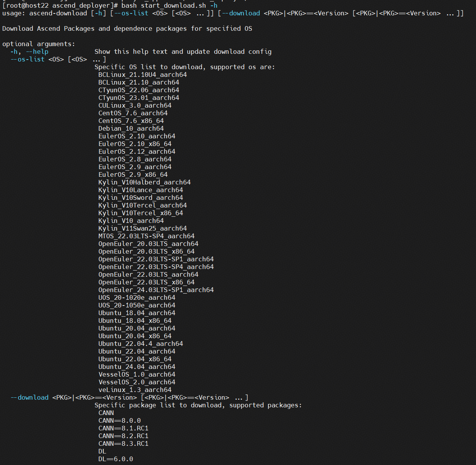Viewport: 476px width, 465px height.
Task: Click 'CentOS_7.6_x86_64' entry
Action: coord(131,121)
